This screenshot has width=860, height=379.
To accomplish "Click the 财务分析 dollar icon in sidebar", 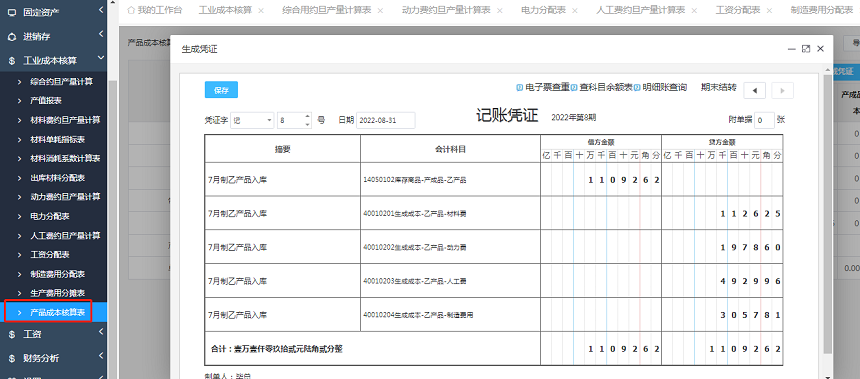I will (x=12, y=358).
